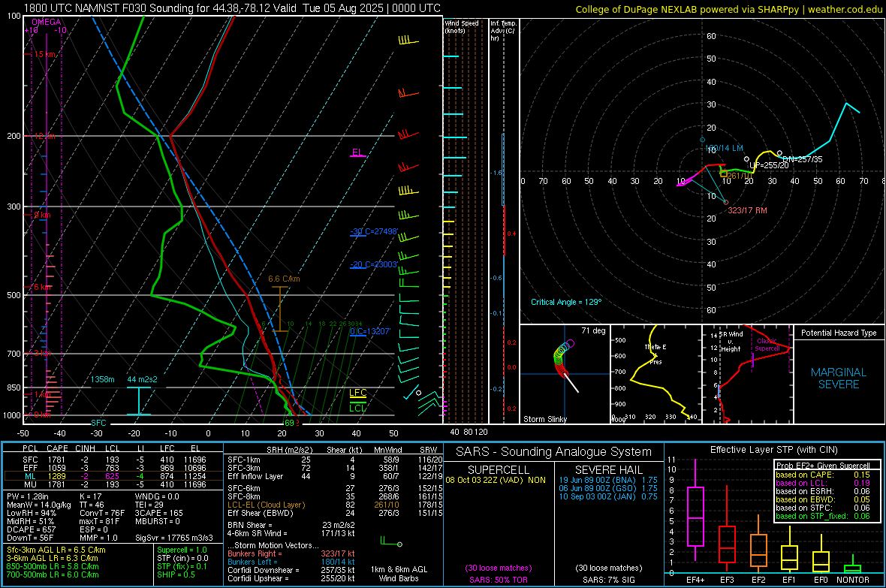Click the sounding title with valid time
This screenshot has width=886, height=588.
(x=232, y=8)
